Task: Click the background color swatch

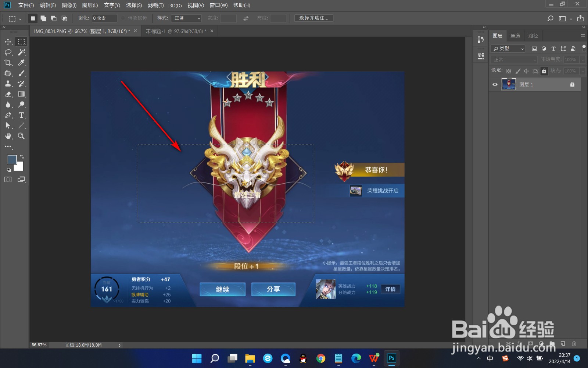Action: tap(19, 167)
